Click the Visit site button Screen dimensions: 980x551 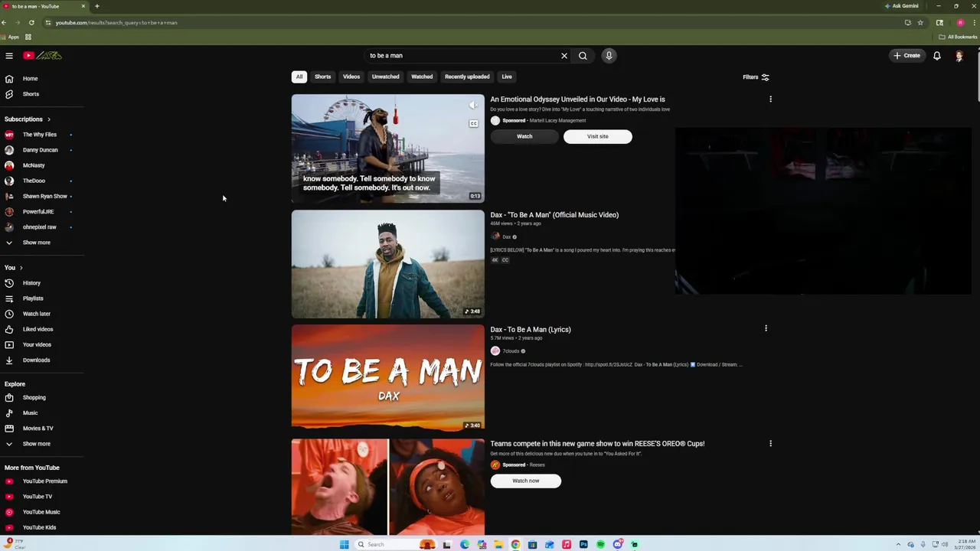coord(598,136)
